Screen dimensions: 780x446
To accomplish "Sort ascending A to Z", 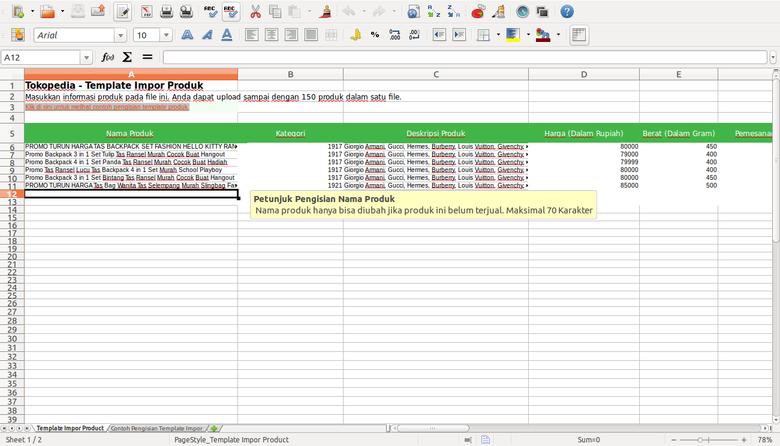I will point(434,11).
